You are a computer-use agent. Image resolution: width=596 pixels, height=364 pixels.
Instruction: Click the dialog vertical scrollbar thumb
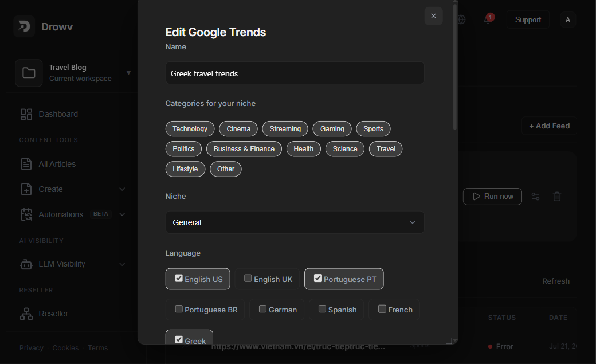coord(455,66)
